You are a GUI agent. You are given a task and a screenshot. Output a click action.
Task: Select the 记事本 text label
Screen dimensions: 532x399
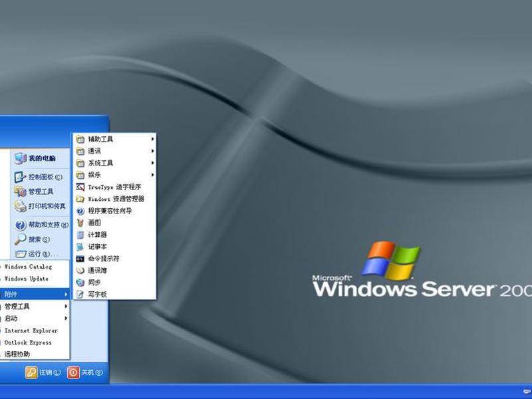(x=97, y=247)
